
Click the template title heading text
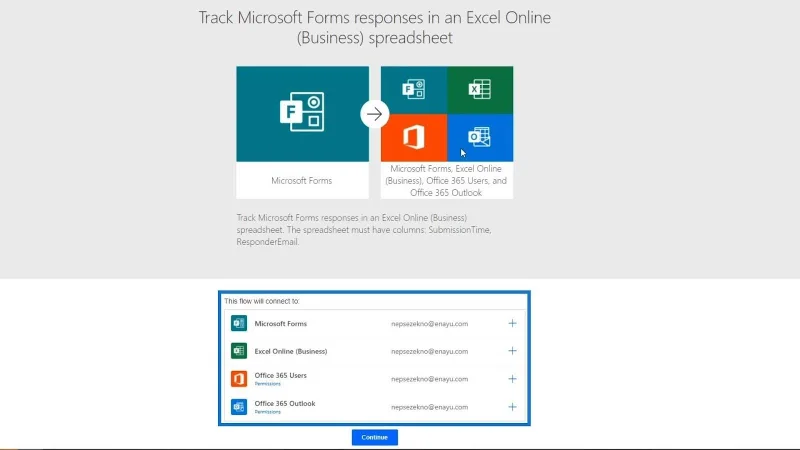coord(374,28)
